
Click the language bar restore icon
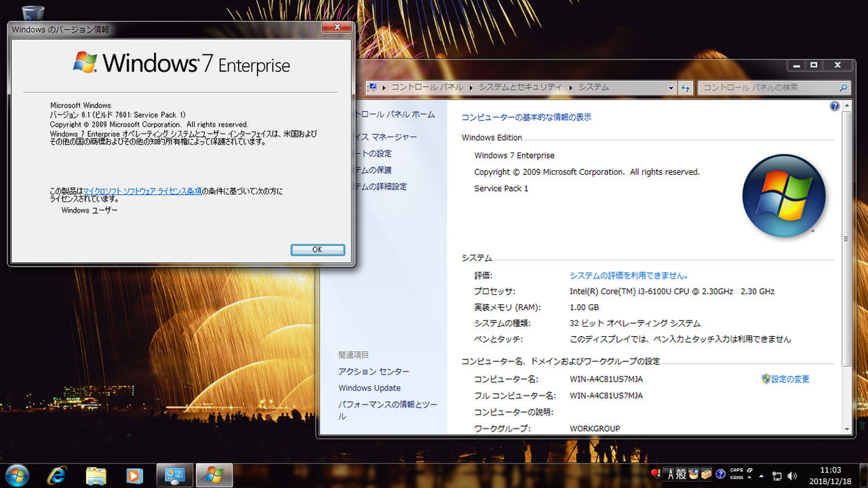point(749,470)
